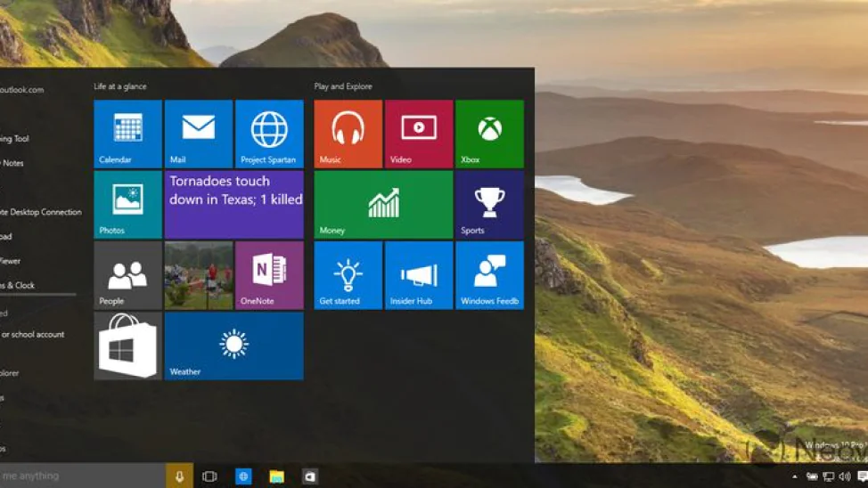868x488 pixels.
Task: Launch the Project Spartan tile
Action: click(270, 134)
